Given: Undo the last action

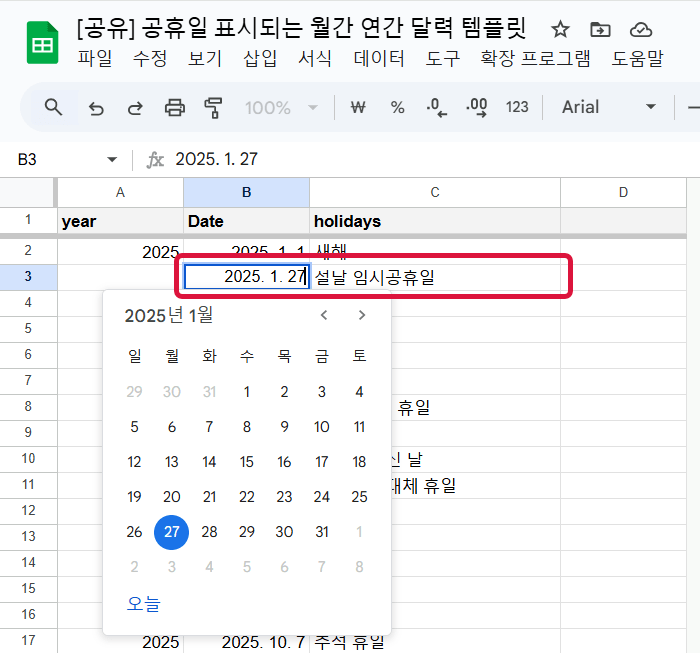Looking at the screenshot, I should (x=96, y=107).
